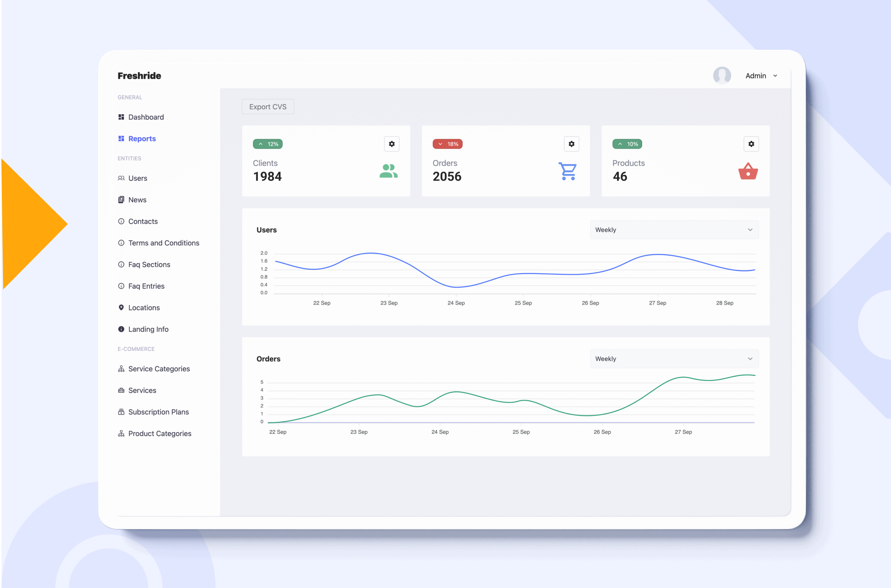This screenshot has width=891, height=588.
Task: Open settings gear on Products card
Action: (x=751, y=144)
